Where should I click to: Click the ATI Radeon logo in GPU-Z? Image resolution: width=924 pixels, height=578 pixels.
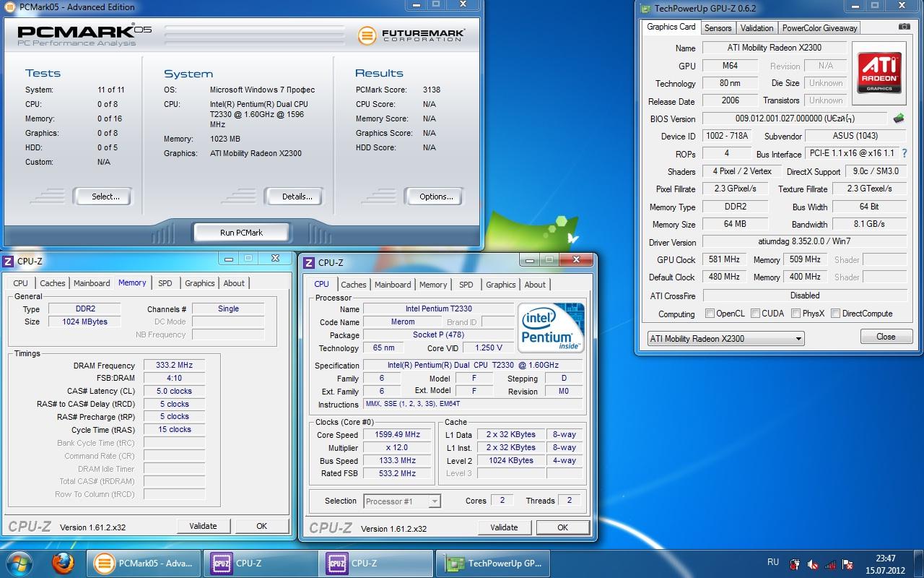coord(879,72)
